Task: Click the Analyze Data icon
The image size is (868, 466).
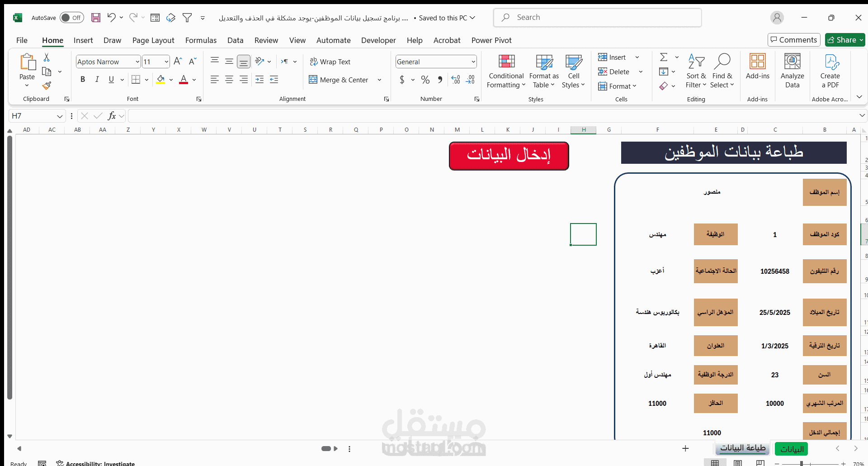Action: 792,71
